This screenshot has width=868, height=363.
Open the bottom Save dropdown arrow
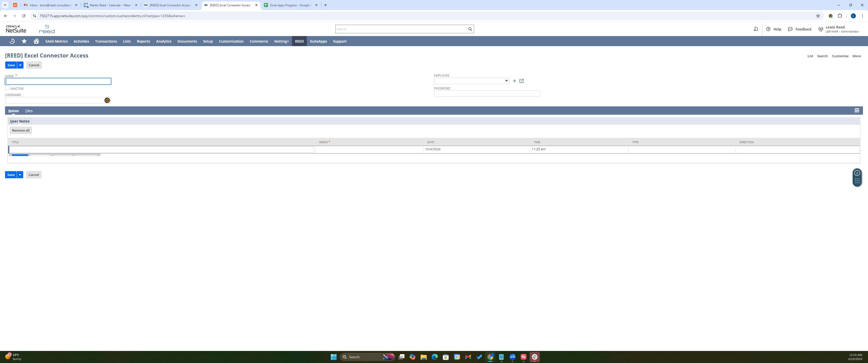tap(20, 174)
